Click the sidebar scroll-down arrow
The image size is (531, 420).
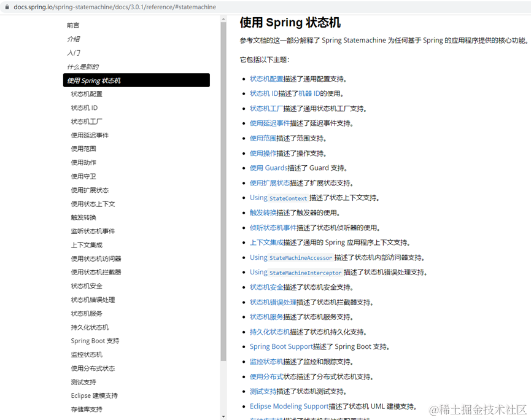pos(223,416)
